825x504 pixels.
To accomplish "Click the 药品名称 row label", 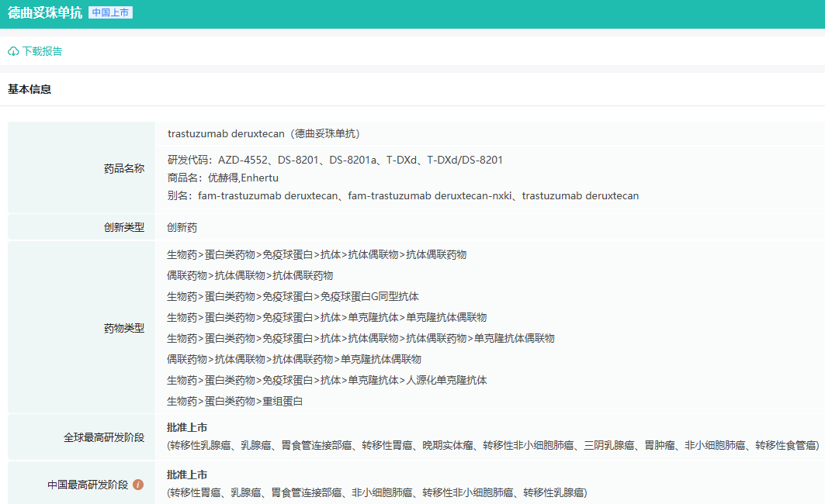I will (124, 168).
